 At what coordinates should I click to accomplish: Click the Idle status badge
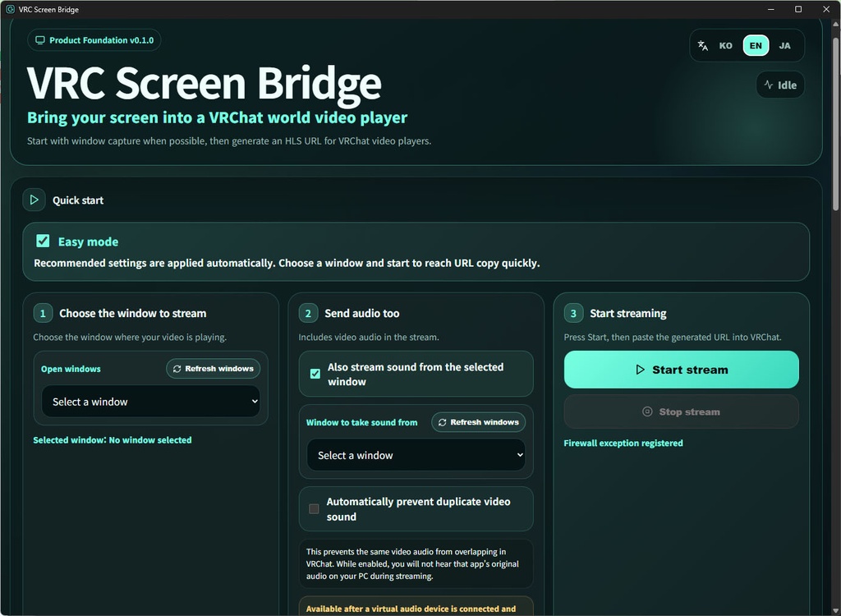click(780, 85)
